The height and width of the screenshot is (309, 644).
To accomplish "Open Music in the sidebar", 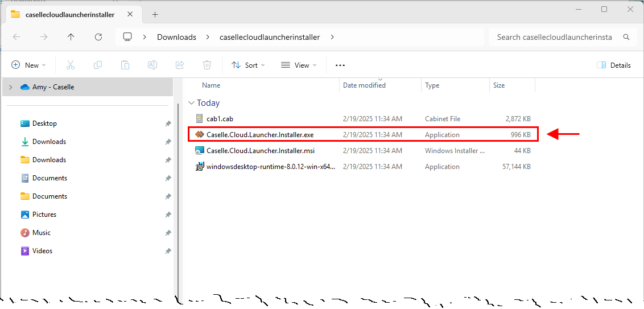I will pos(42,233).
